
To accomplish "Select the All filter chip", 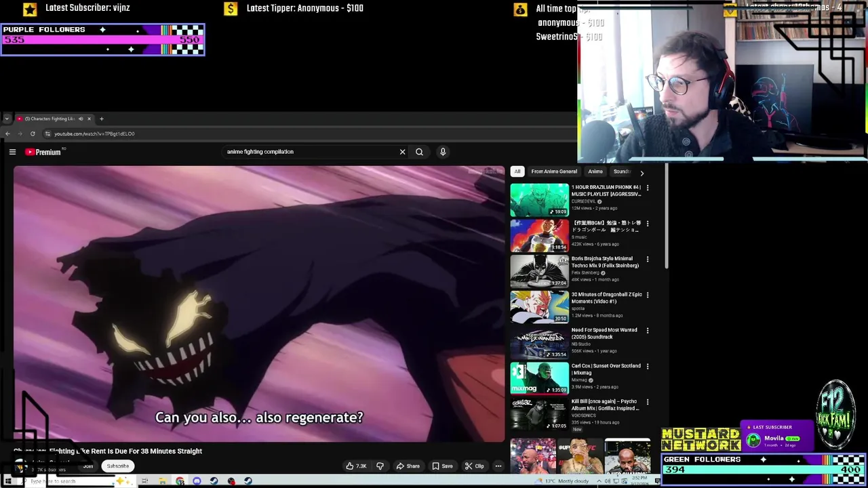I will pyautogui.click(x=517, y=171).
